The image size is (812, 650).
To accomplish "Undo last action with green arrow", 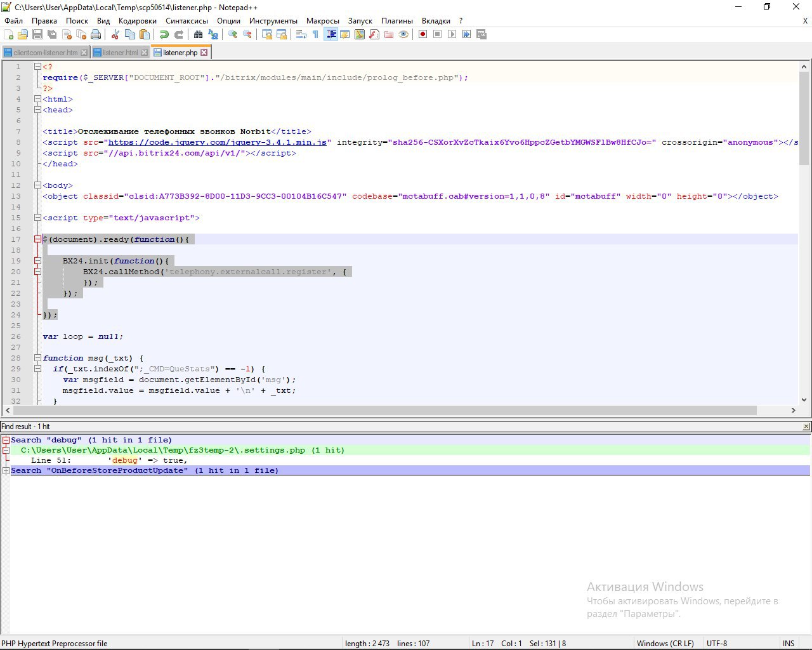I will 164,34.
